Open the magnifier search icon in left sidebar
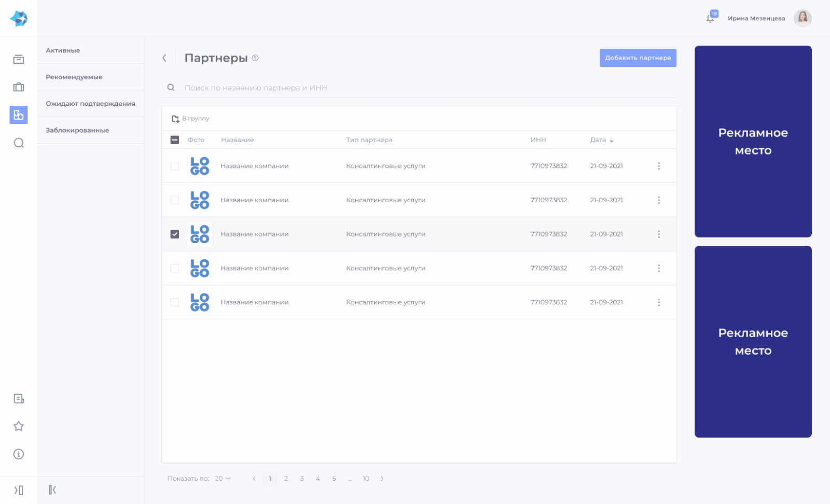Screen dimensions: 830x504 [x=19, y=143]
